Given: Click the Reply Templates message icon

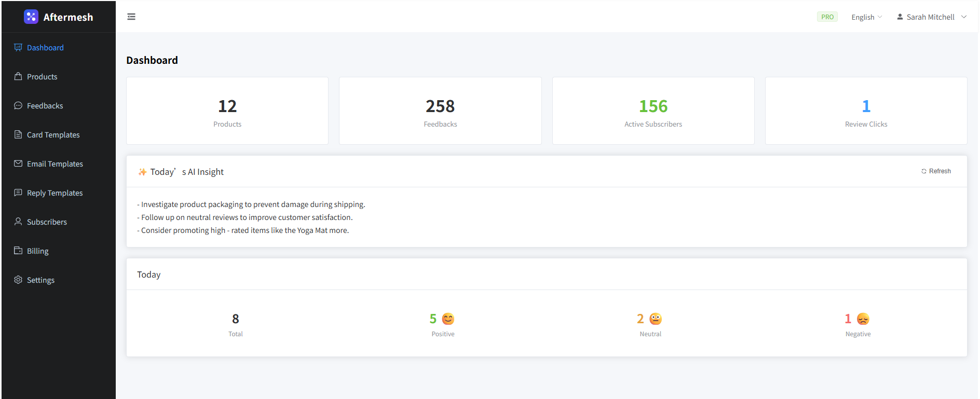Looking at the screenshot, I should coord(18,192).
